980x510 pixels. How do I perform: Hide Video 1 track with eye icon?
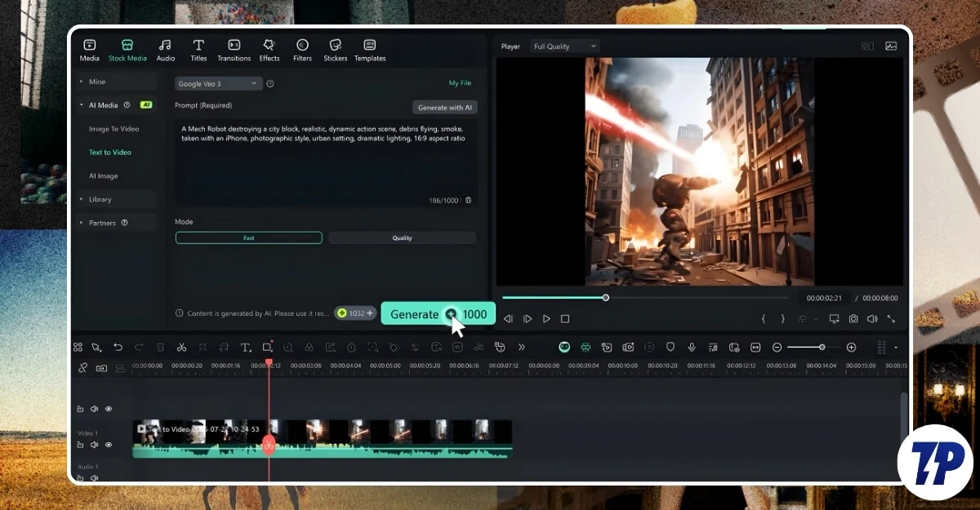point(109,445)
